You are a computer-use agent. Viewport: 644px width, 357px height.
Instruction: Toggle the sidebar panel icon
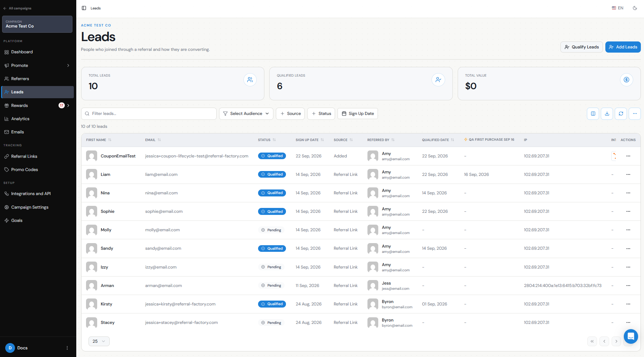[x=84, y=8]
